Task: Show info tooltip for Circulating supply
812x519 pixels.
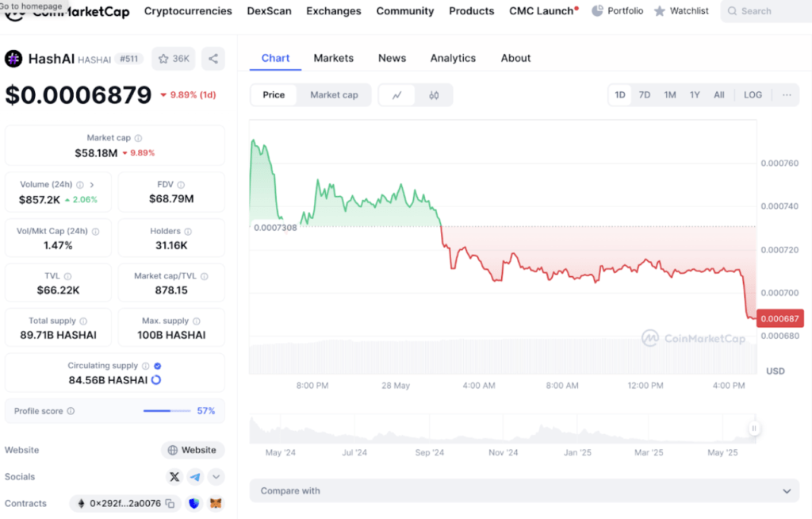Action: coord(146,366)
